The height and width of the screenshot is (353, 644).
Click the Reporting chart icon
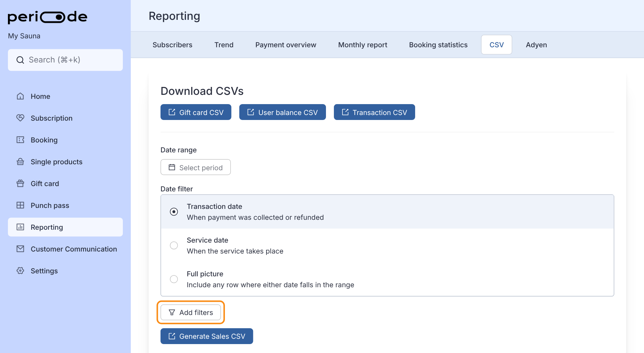(x=20, y=227)
